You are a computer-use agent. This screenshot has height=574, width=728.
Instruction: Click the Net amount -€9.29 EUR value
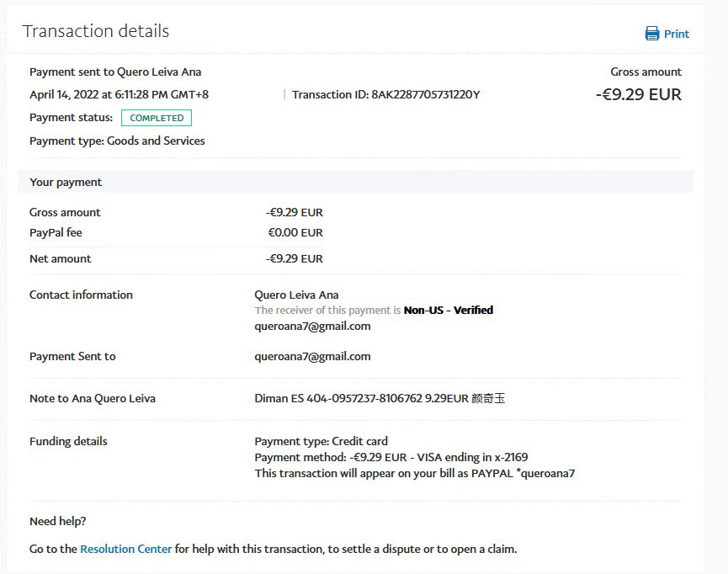pos(294,258)
